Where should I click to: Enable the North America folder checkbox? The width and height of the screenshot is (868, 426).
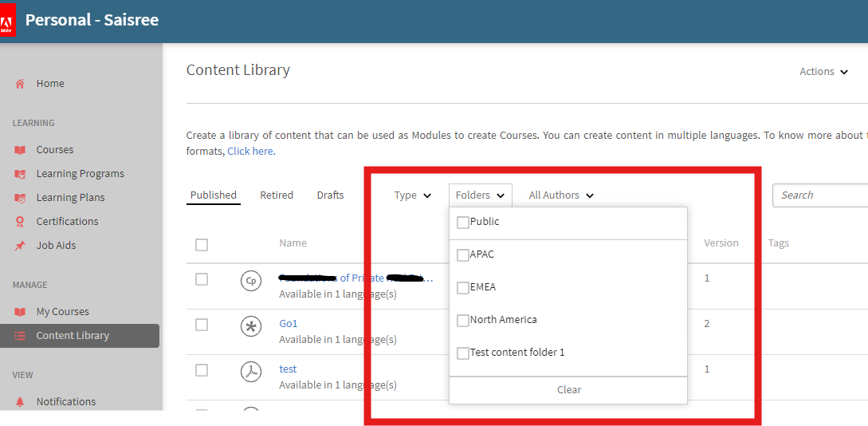(x=462, y=321)
